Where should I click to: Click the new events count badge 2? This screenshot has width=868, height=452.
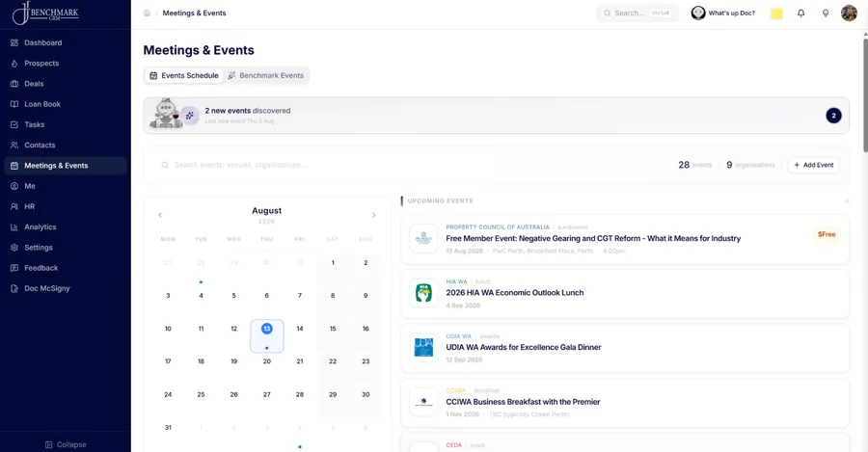[x=833, y=115]
